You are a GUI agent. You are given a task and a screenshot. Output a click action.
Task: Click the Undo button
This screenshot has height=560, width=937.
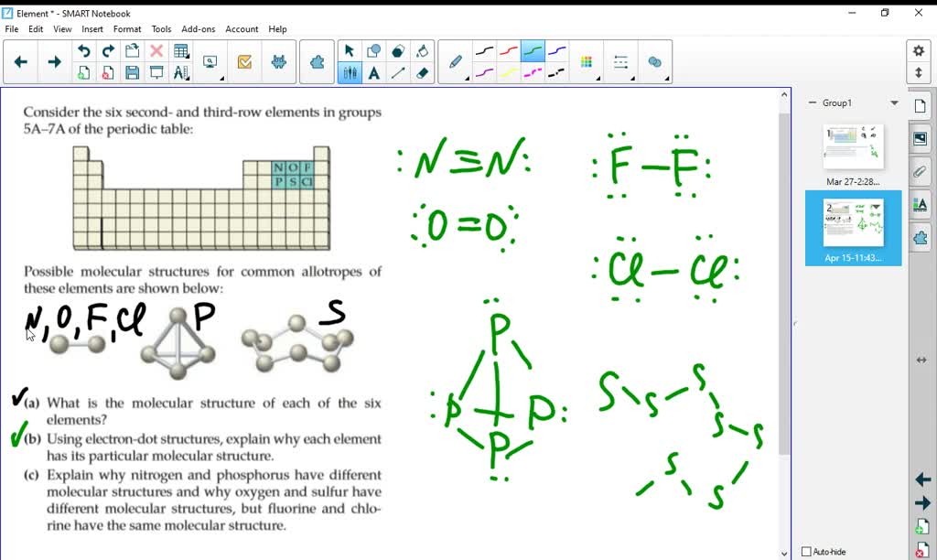tap(83, 50)
